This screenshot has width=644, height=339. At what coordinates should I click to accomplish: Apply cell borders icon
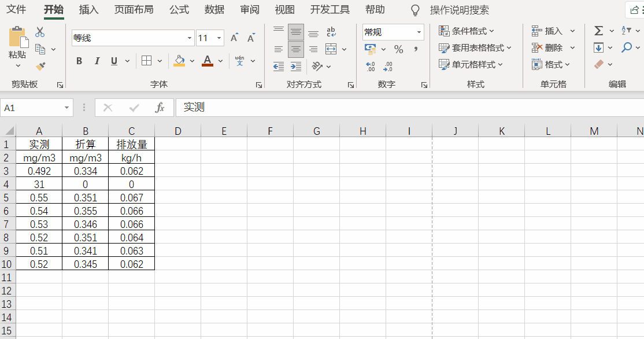147,61
